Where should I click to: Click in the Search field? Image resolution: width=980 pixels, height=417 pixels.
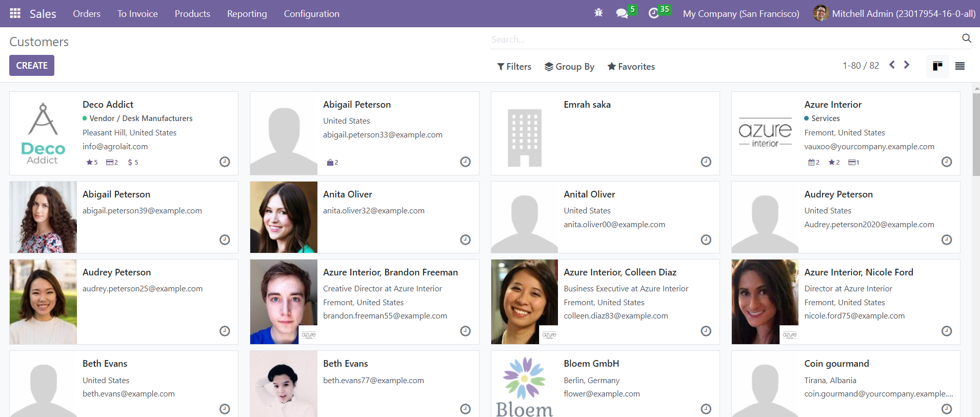click(x=723, y=39)
